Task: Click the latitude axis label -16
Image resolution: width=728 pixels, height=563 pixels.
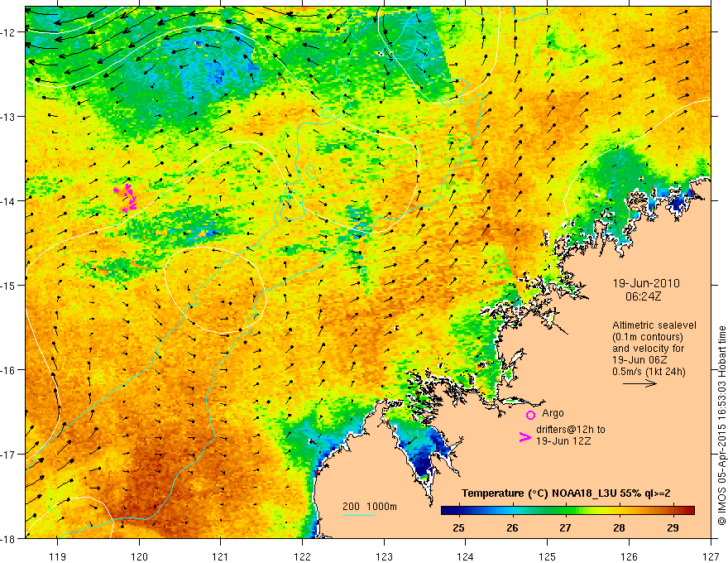Action: tap(9, 370)
